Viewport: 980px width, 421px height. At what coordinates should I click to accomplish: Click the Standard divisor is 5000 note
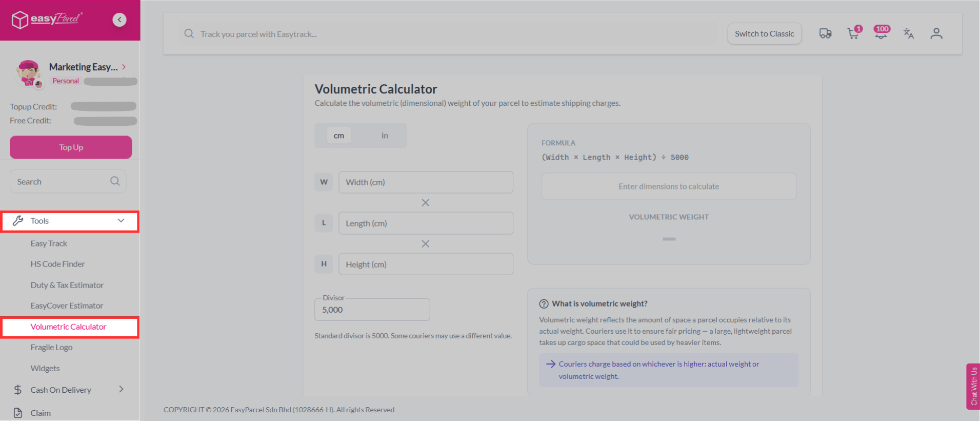pos(413,336)
